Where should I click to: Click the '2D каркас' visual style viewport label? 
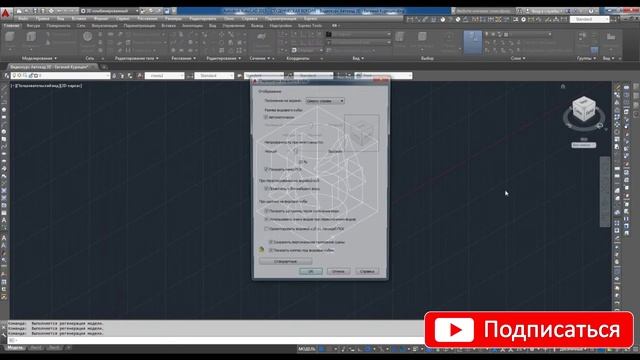(x=71, y=86)
